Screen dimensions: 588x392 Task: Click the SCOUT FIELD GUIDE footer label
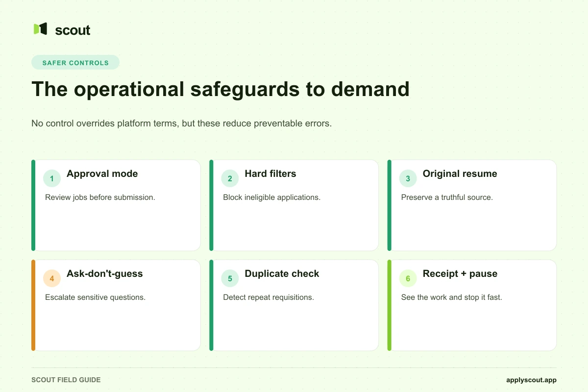click(66, 380)
